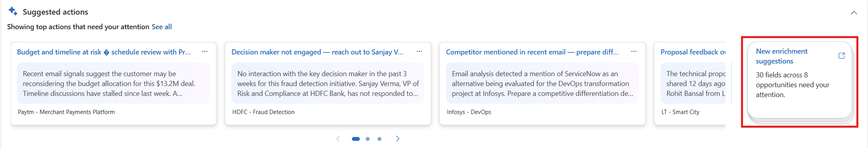Click 30 fields across 8 opportunities text
The height and width of the screenshot is (148, 868).
[792, 85]
